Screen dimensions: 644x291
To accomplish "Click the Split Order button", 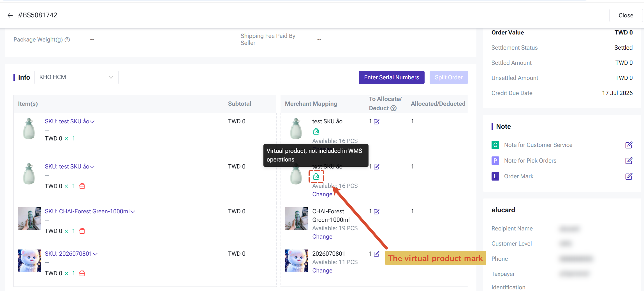I will click(x=449, y=77).
